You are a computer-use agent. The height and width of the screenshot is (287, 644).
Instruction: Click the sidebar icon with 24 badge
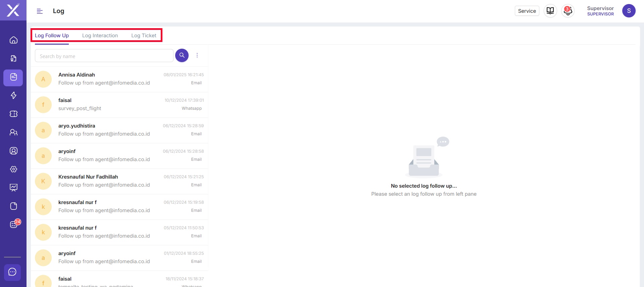click(13, 225)
